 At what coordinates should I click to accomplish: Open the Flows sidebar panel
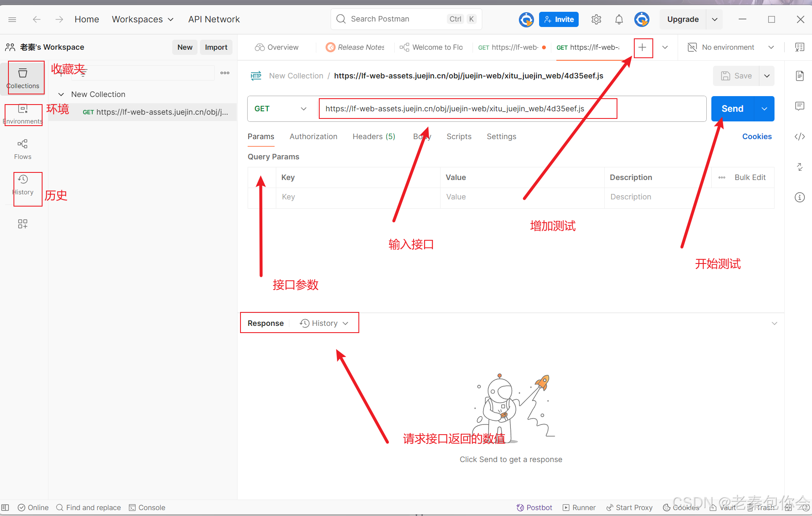[23, 149]
